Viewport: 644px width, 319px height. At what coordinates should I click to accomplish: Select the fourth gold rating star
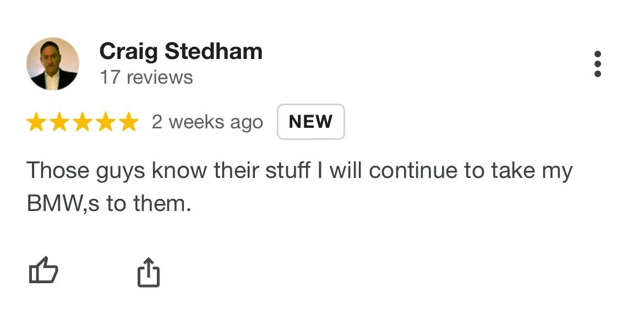(x=106, y=122)
